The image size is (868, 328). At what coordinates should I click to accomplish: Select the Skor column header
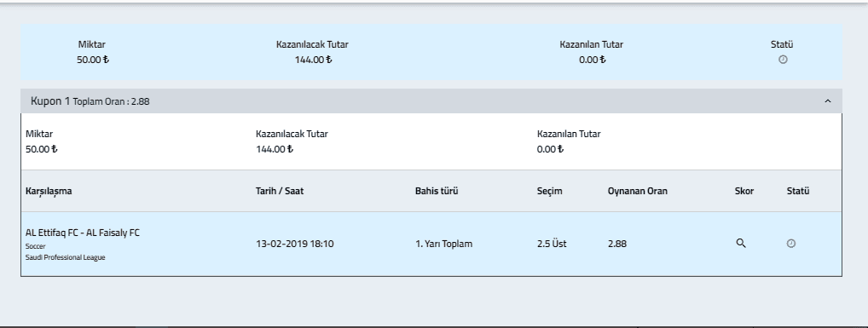(x=744, y=191)
